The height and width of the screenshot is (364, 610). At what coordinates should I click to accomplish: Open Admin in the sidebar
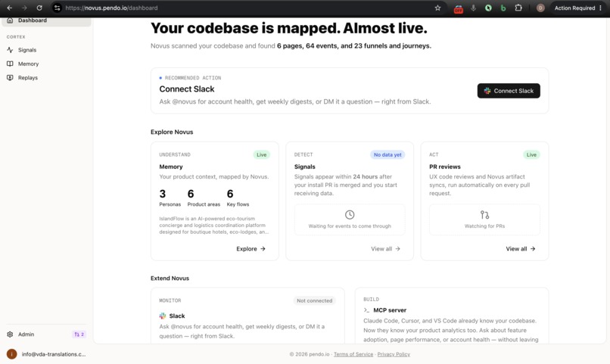(26, 334)
